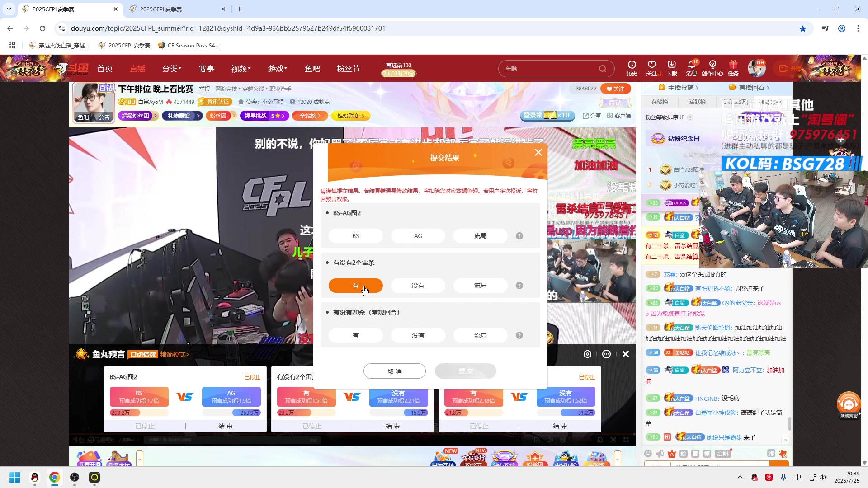
Task: Select 有 for 有没有20杀
Action: pos(355,335)
